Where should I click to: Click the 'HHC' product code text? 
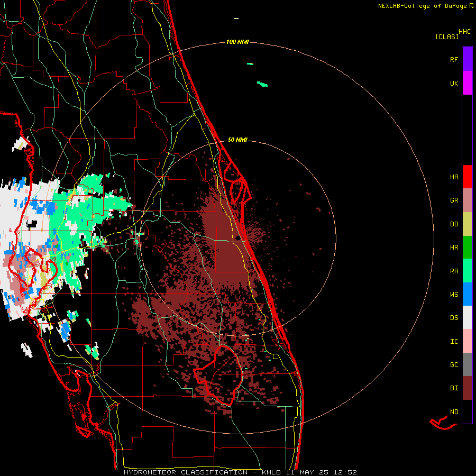pos(465,32)
